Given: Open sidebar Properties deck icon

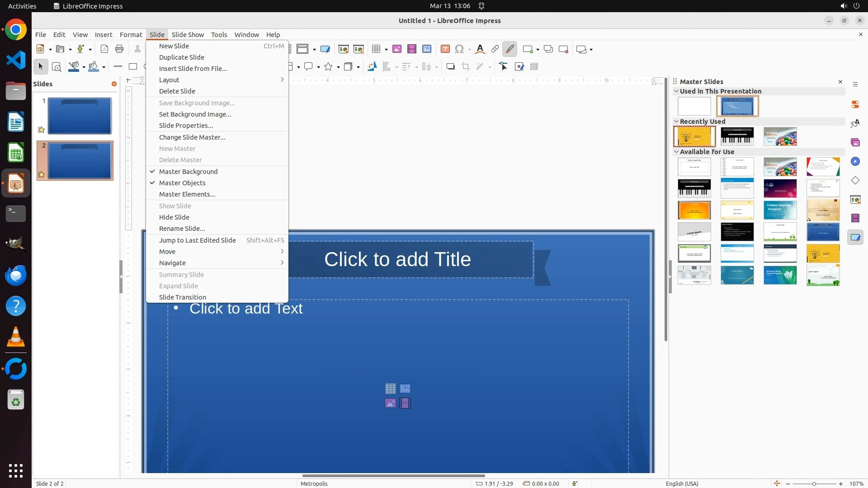Looking at the screenshot, I should click(x=855, y=104).
